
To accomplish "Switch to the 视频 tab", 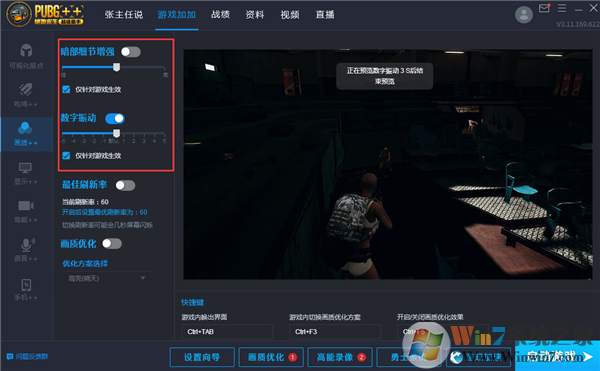I will 290,15.
